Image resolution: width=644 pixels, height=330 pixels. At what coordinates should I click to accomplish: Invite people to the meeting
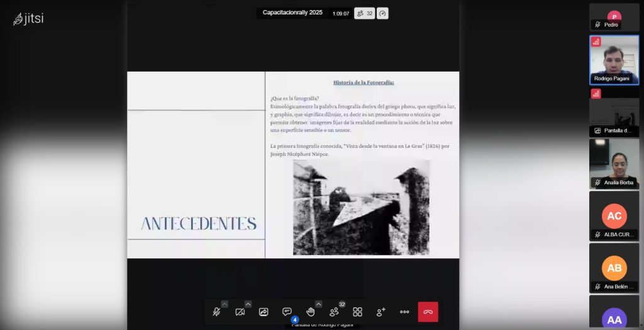(x=381, y=312)
